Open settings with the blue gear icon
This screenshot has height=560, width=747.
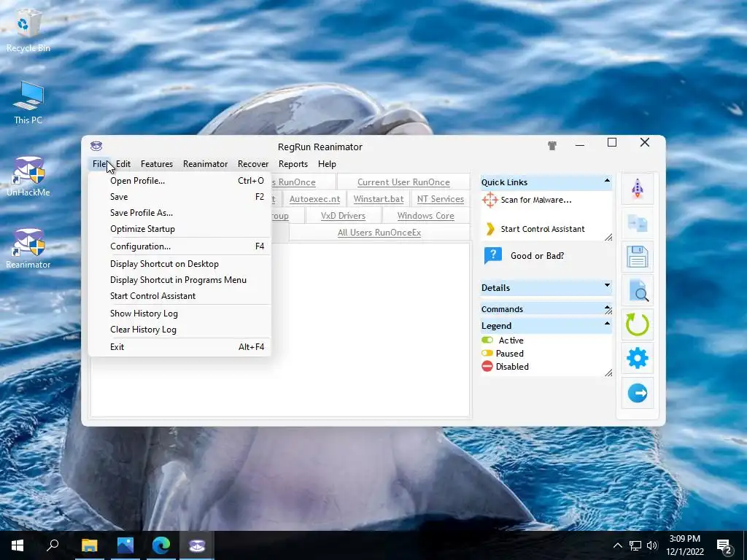click(x=638, y=359)
